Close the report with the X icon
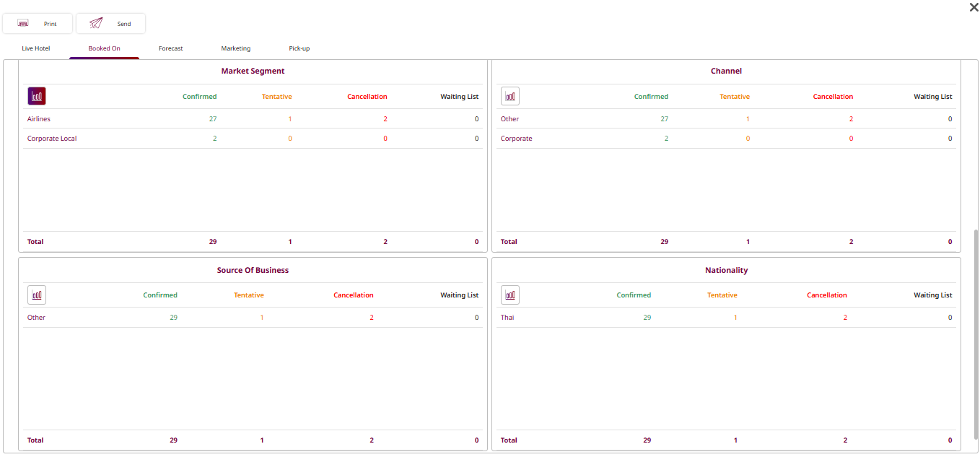Viewport: 980px width, 457px height. point(974,7)
